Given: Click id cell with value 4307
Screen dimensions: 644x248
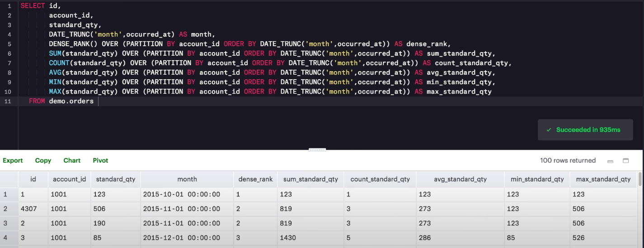Looking at the screenshot, I should (x=33, y=209).
